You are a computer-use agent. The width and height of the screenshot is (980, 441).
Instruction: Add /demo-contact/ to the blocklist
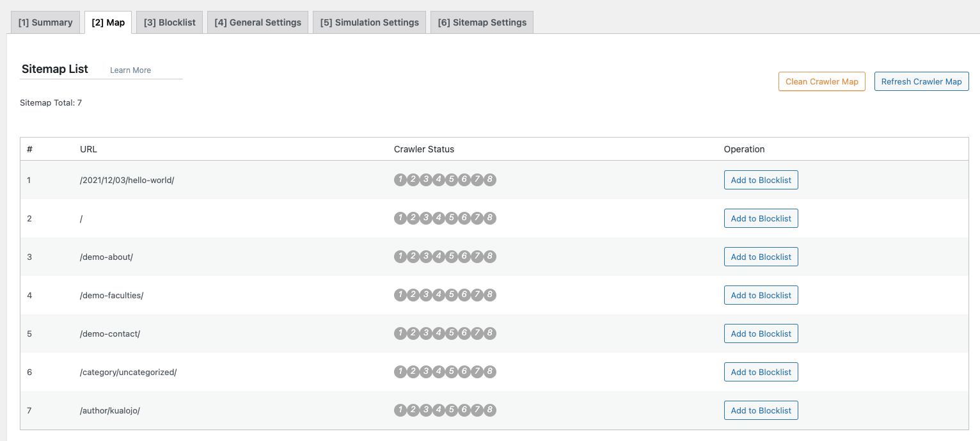coord(761,333)
